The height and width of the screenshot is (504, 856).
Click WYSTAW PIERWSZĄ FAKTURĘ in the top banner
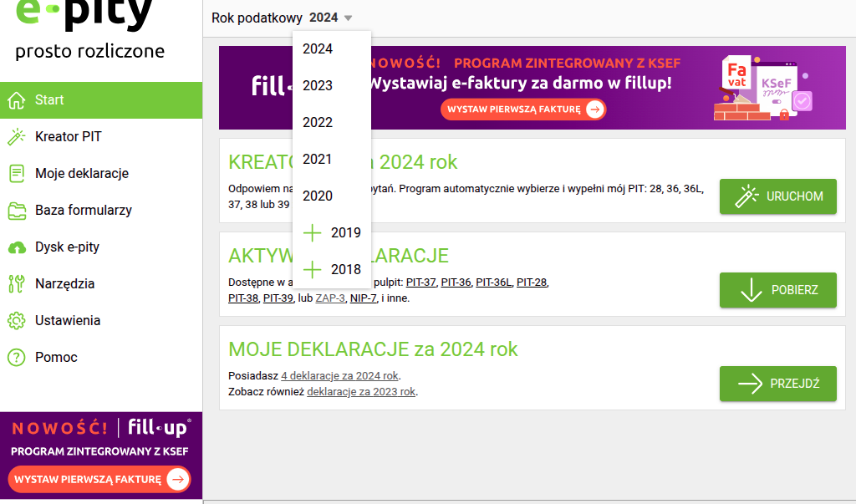click(523, 109)
